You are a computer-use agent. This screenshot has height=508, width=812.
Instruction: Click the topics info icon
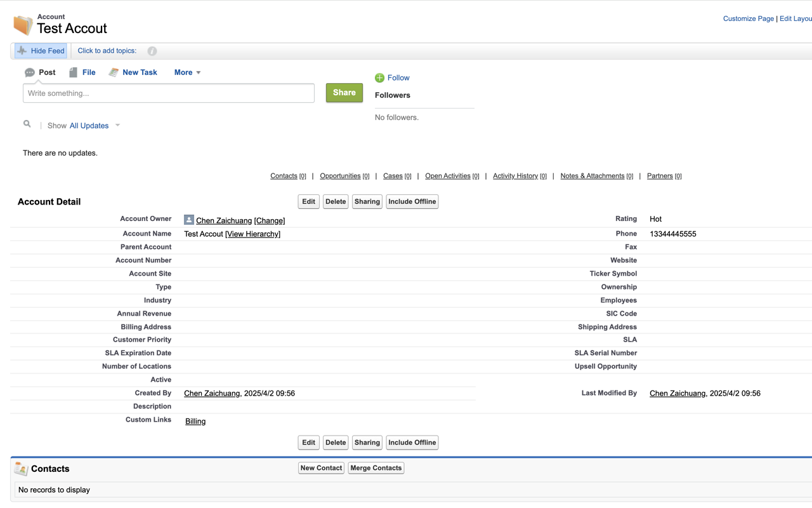[x=151, y=51]
